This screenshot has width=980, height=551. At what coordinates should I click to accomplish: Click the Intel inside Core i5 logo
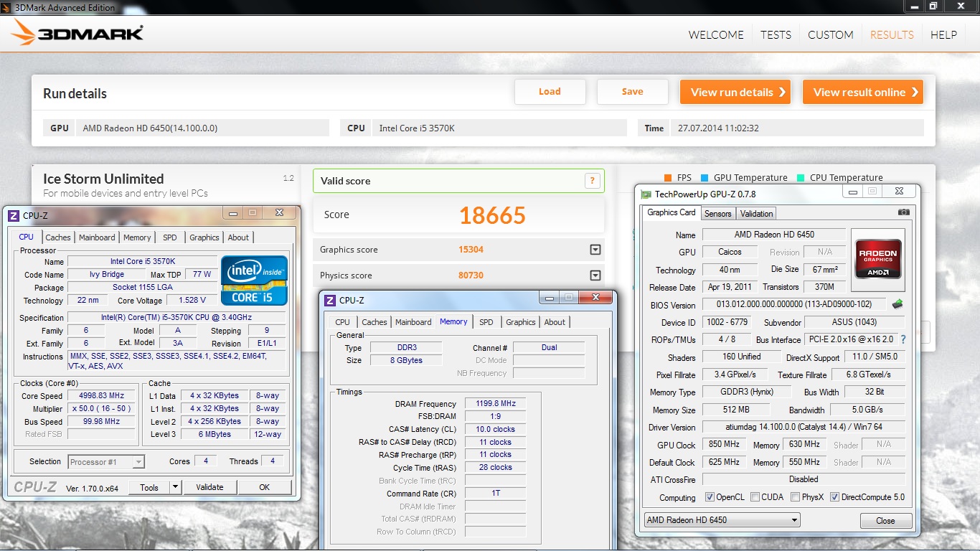click(255, 281)
